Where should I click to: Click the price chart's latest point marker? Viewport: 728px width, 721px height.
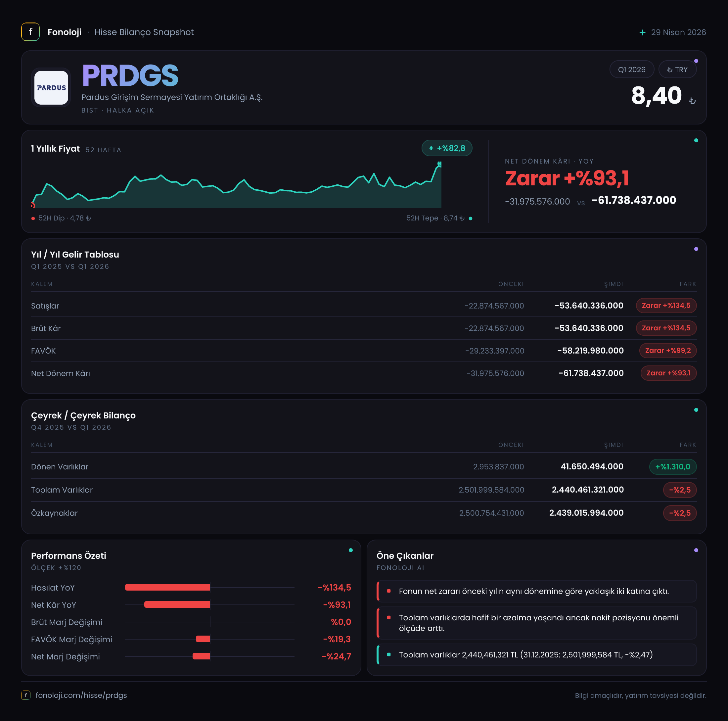pyautogui.click(x=440, y=164)
